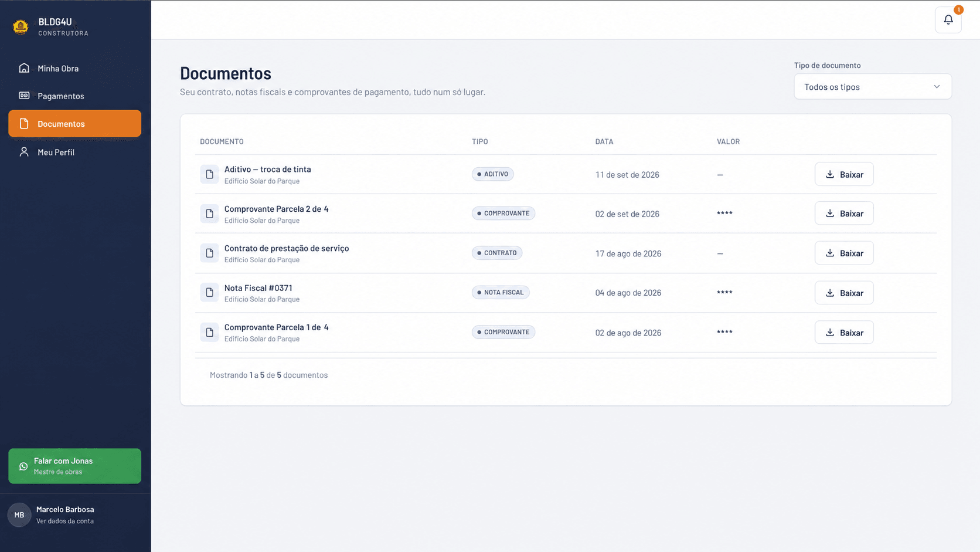Download Nota Fiscal #0371
This screenshot has height=552, width=980.
click(x=844, y=293)
